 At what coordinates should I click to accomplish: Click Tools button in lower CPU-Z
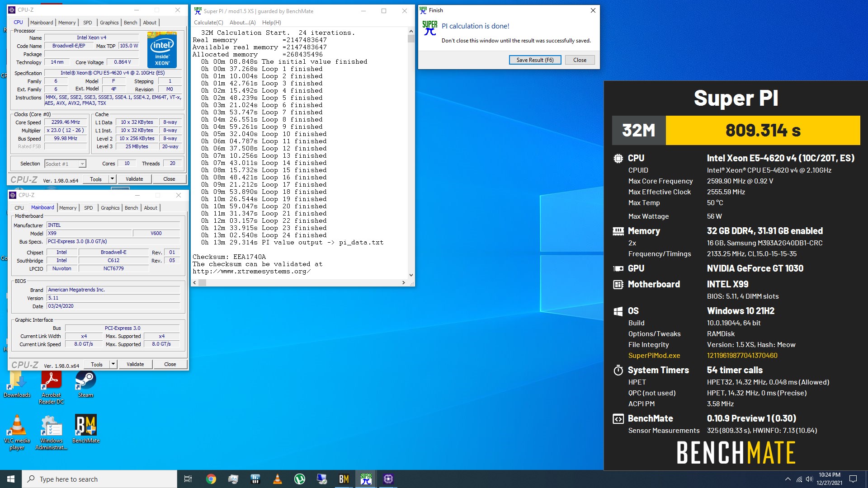(x=97, y=364)
